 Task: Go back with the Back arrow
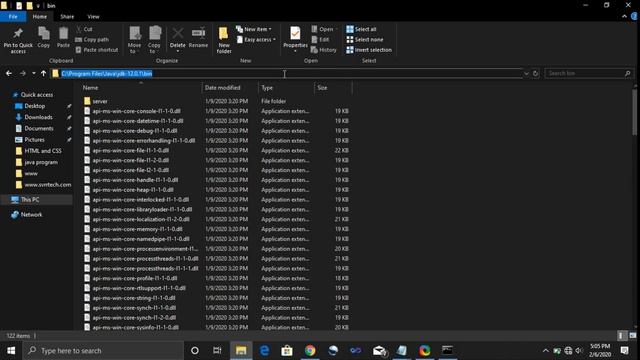[x=9, y=73]
